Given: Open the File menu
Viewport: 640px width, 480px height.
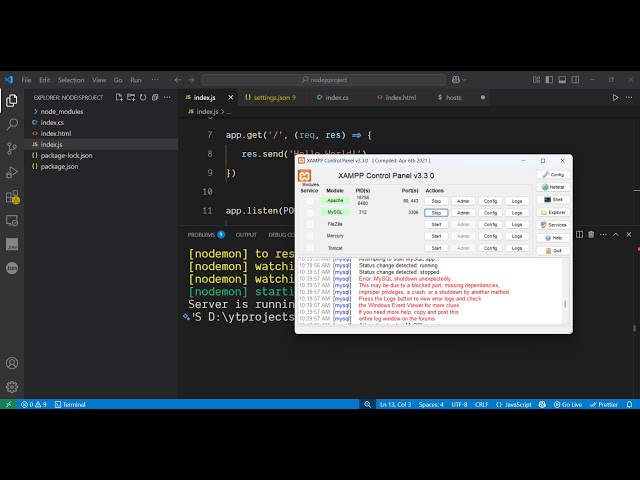Looking at the screenshot, I should (27, 80).
